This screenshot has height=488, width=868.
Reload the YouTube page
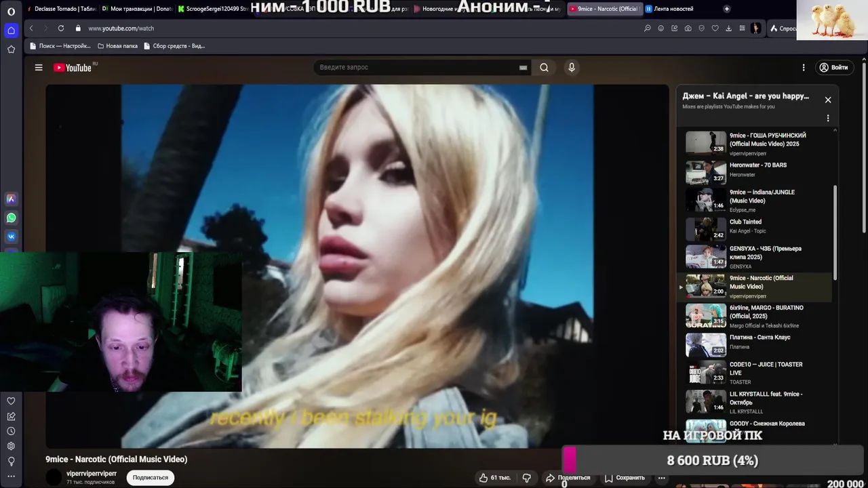pyautogui.click(x=61, y=28)
